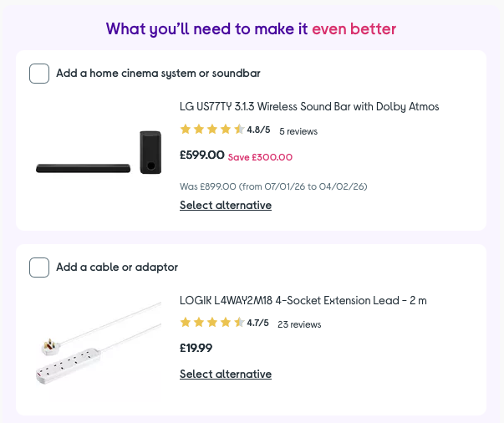The width and height of the screenshot is (504, 423).
Task: Click the partially filled fifth star of the LOGIK rating
Action: pyautogui.click(x=239, y=323)
